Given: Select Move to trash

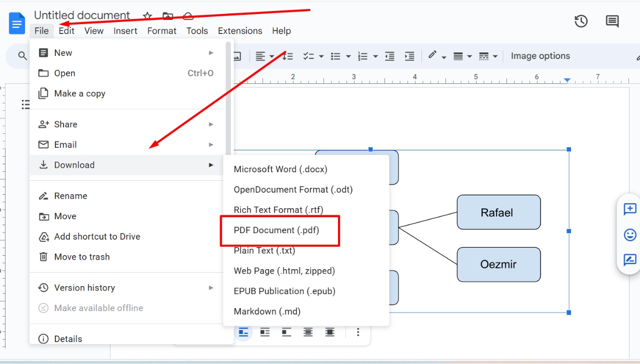Looking at the screenshot, I should (127, 257).
